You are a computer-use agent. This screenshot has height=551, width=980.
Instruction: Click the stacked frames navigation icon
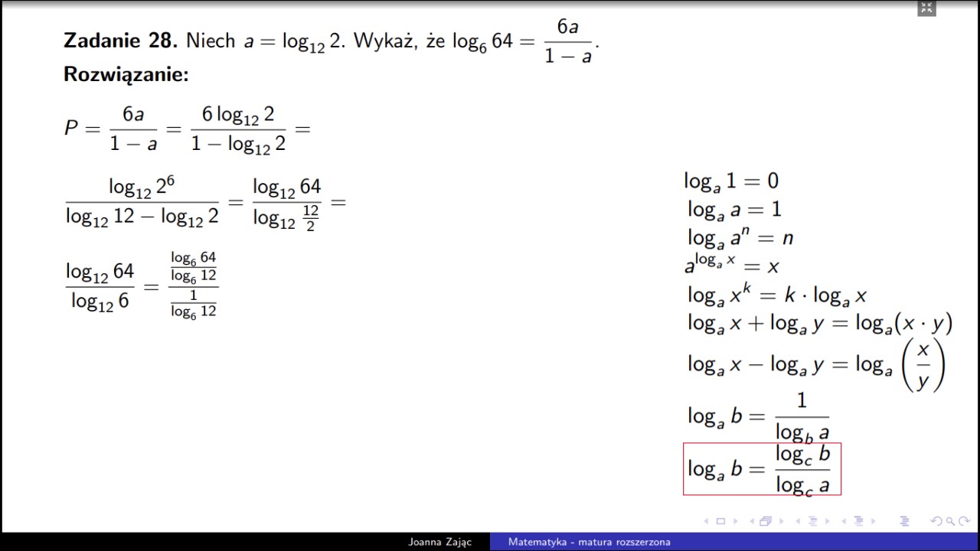tap(766, 521)
